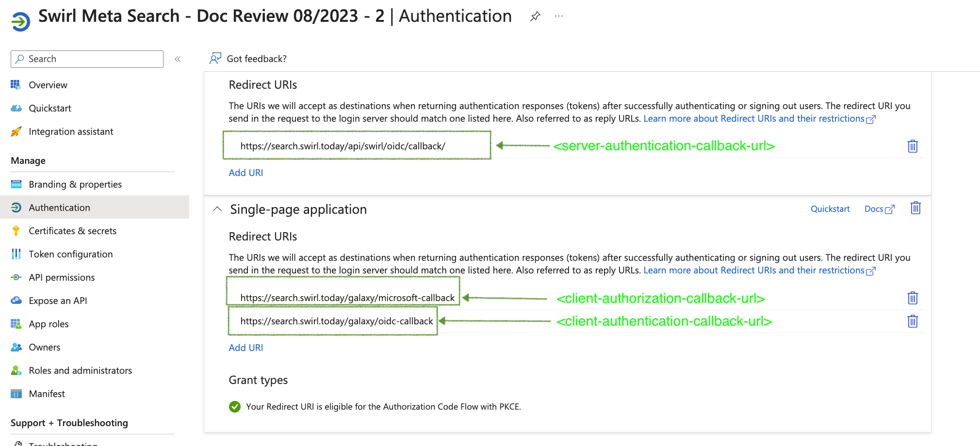Delete the microsoft-callback redirect URI
Image resolution: width=980 pixels, height=446 pixels.
coord(913,298)
